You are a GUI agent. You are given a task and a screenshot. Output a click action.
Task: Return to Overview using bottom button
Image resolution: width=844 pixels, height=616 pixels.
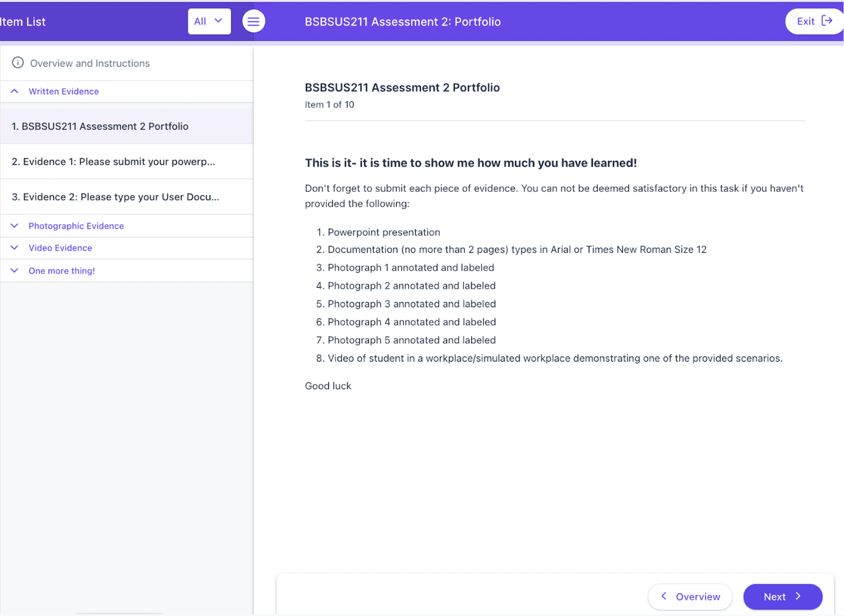pyautogui.click(x=690, y=597)
